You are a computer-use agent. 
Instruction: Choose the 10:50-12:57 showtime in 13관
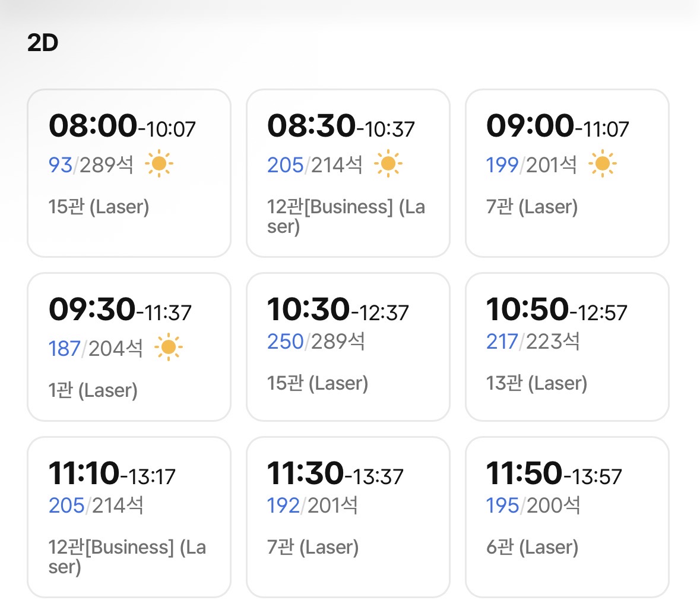click(567, 347)
